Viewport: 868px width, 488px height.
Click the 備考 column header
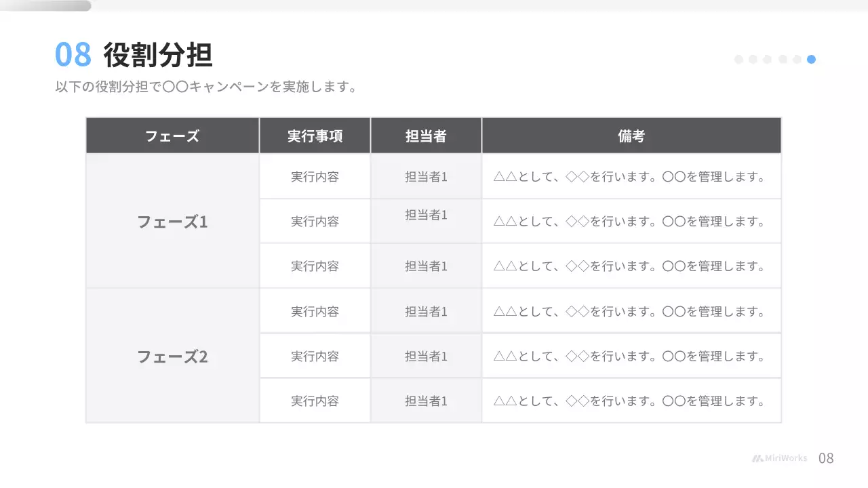click(631, 136)
